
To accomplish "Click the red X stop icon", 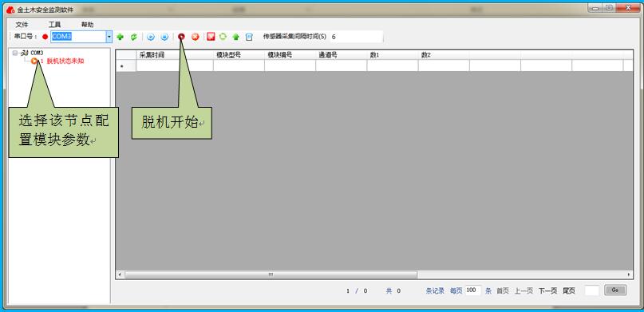I will tap(196, 37).
